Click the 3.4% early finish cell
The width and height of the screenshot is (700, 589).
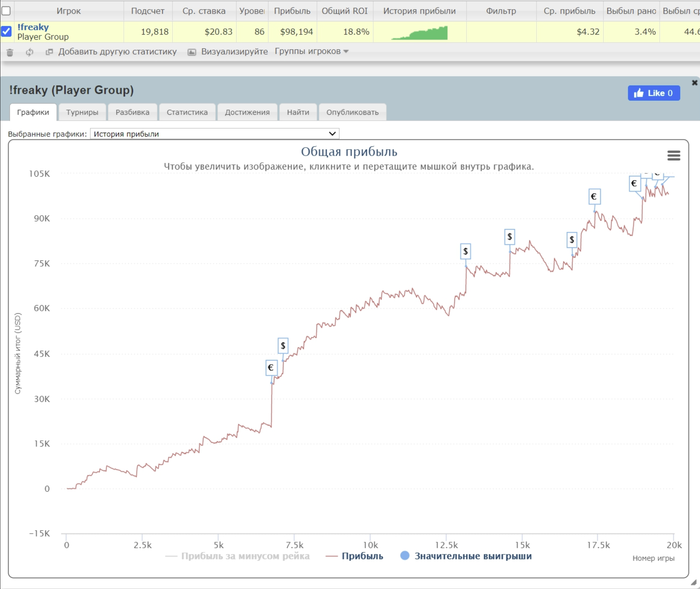631,32
